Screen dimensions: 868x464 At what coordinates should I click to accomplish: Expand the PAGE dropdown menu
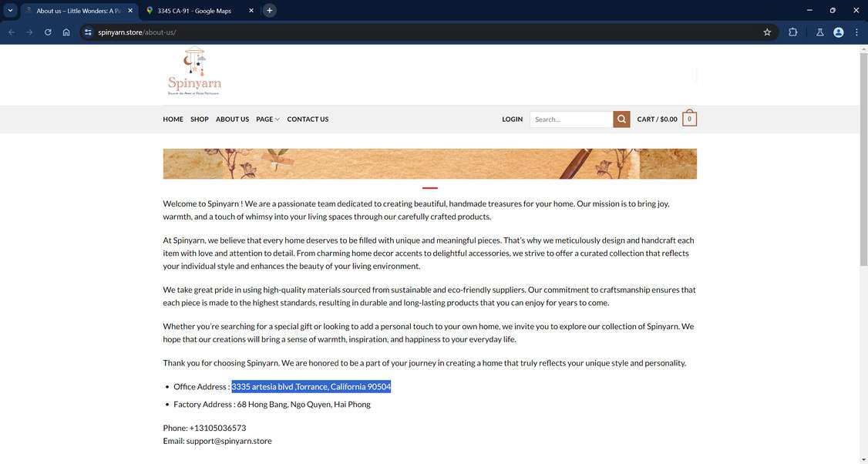pos(267,119)
